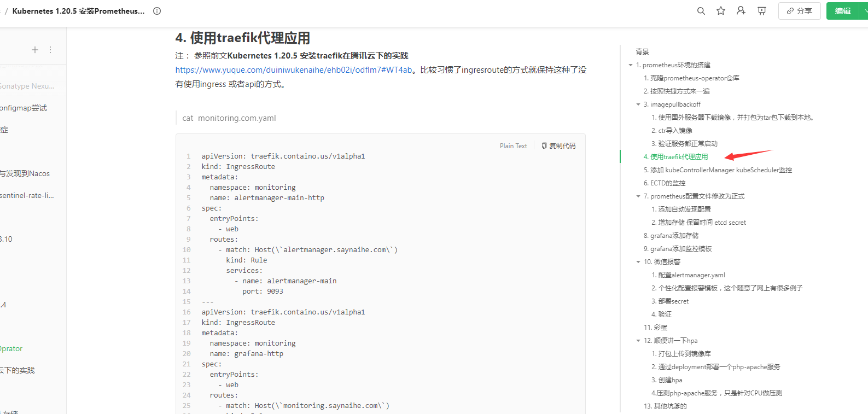Click code line port: 9093
The height and width of the screenshot is (414, 868).
(263, 291)
